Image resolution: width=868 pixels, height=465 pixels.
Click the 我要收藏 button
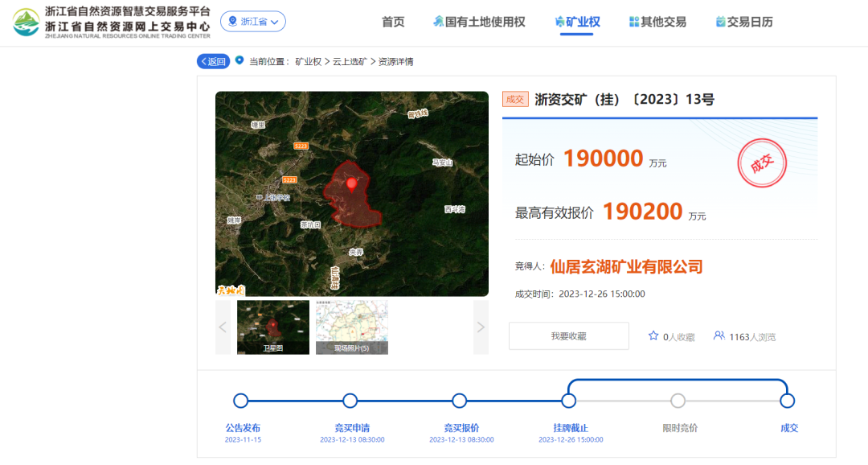tap(568, 336)
